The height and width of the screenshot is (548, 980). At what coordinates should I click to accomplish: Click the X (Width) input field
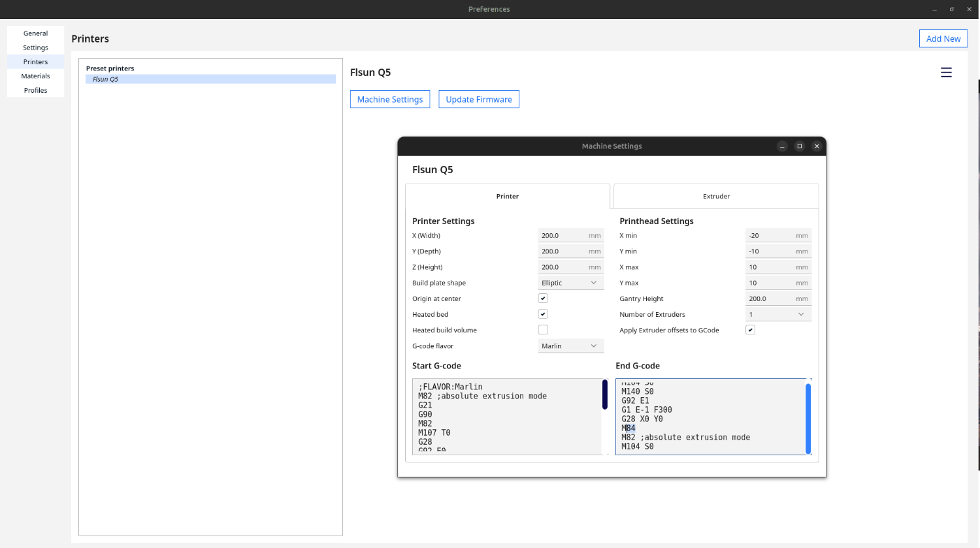pyautogui.click(x=571, y=236)
